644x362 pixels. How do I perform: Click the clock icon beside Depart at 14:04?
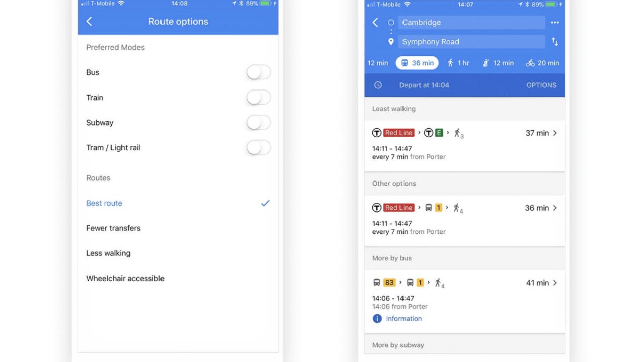(x=378, y=85)
